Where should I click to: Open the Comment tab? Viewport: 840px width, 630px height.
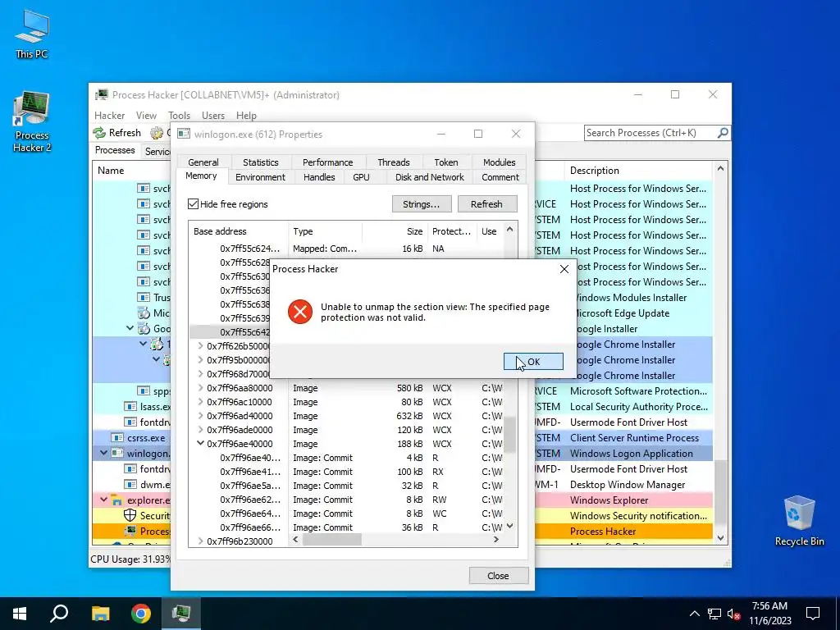click(x=500, y=177)
